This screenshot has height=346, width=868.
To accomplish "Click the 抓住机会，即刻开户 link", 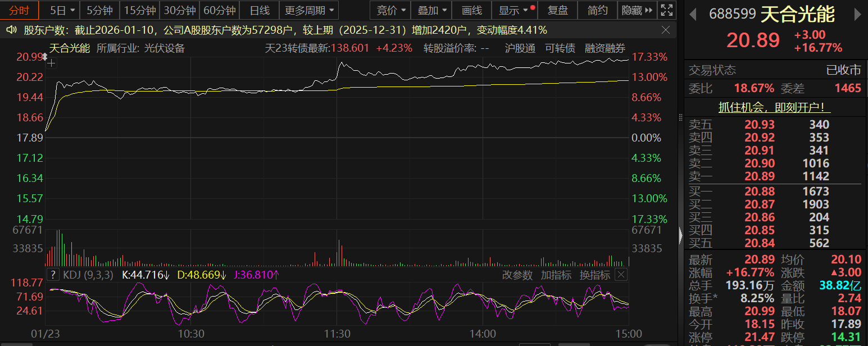I will click(775, 107).
